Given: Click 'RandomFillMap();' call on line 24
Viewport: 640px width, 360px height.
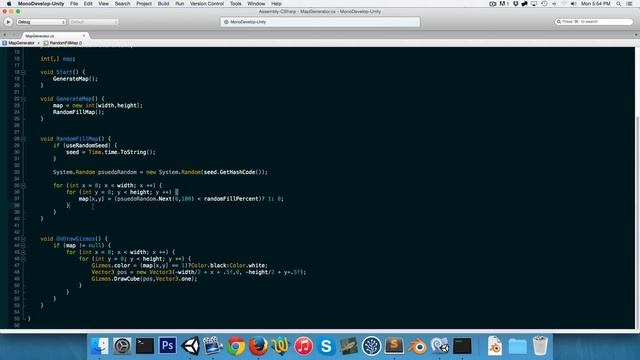Looking at the screenshot, I should (x=78, y=112).
